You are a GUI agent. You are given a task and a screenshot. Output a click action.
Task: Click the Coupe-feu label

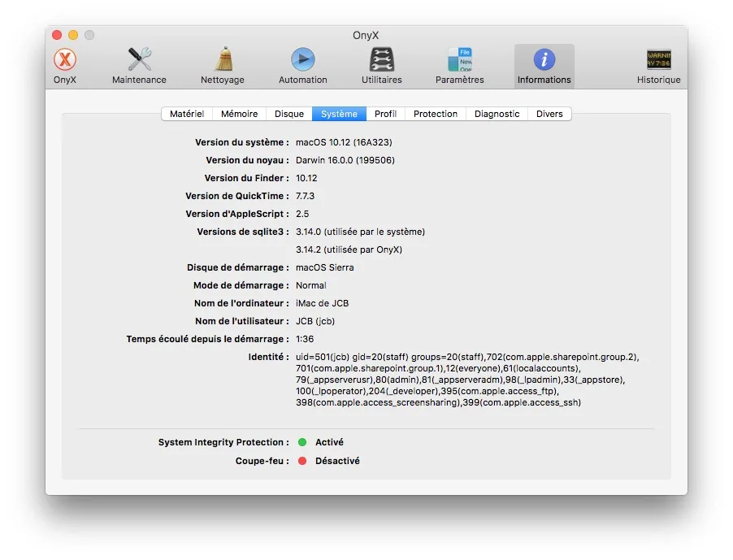coord(262,461)
